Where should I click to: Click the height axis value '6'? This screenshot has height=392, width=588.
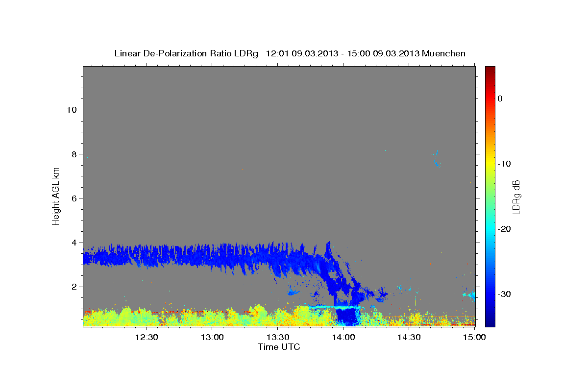(73, 198)
